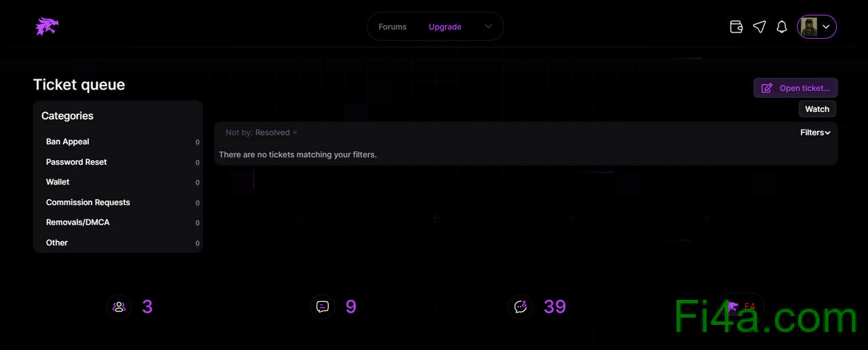Open the Filters dropdown
This screenshot has width=868, height=350.
pos(815,133)
